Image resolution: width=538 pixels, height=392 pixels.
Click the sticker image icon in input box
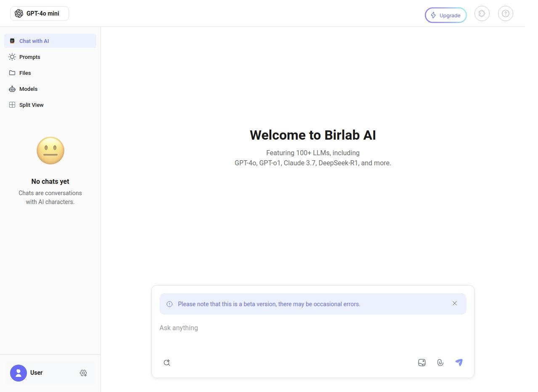click(x=421, y=363)
